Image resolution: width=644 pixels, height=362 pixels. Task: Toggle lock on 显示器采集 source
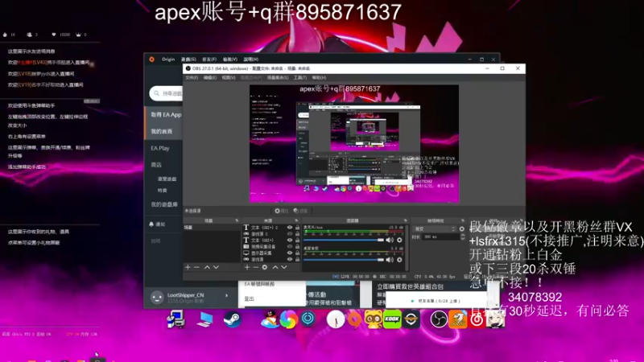click(297, 253)
